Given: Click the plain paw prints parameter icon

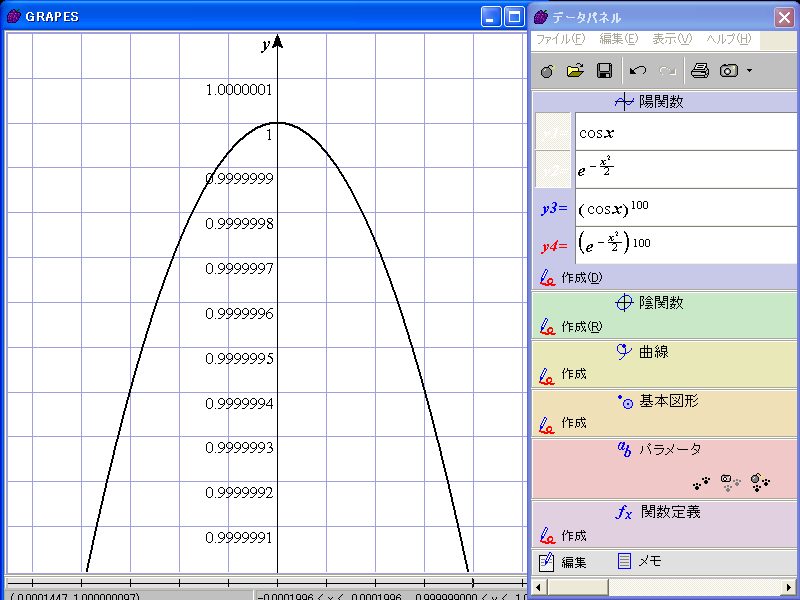Looking at the screenshot, I should [x=702, y=482].
